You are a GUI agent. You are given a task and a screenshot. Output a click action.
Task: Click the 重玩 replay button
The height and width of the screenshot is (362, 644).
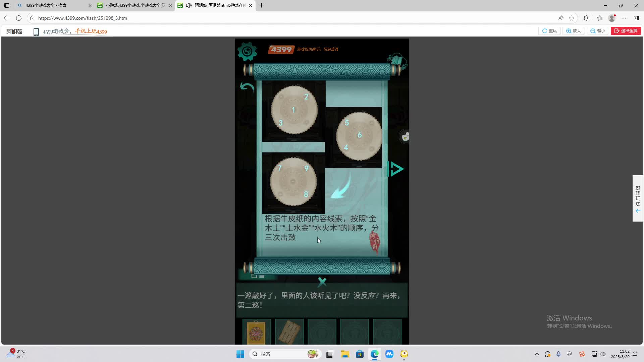549,31
